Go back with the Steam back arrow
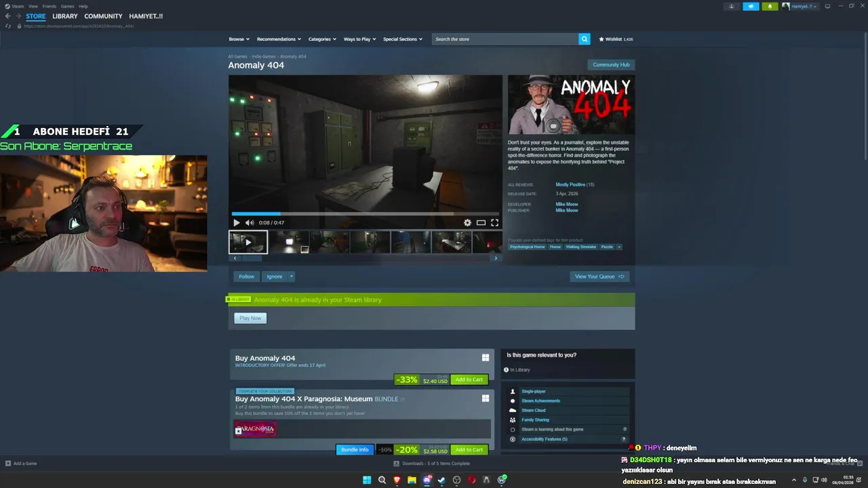Viewport: 868px width, 488px height. click(7, 16)
